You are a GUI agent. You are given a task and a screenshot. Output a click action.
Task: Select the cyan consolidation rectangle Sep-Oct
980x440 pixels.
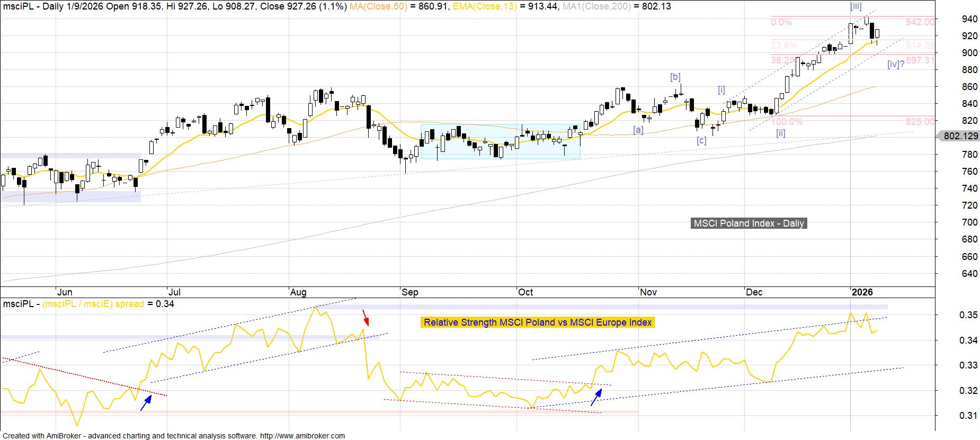tap(500, 142)
